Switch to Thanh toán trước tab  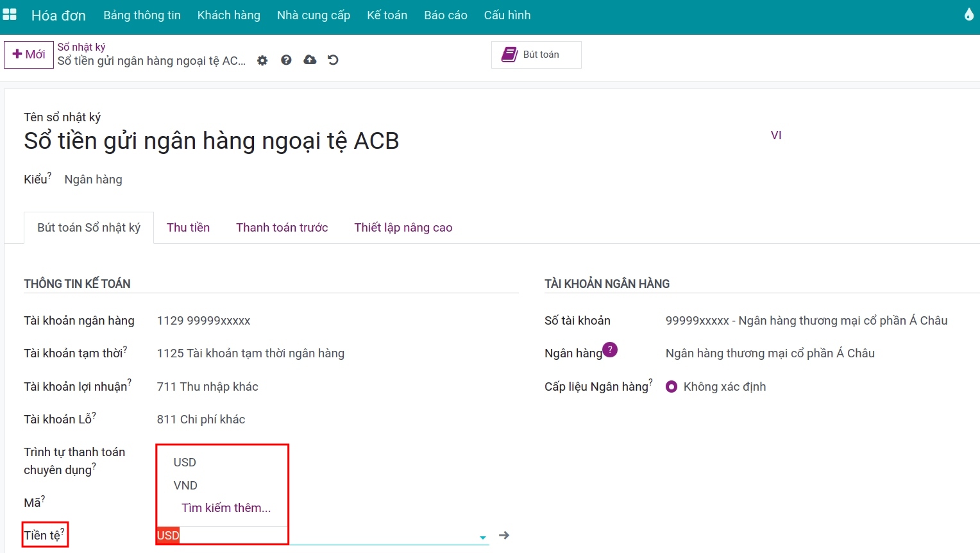[x=282, y=228]
